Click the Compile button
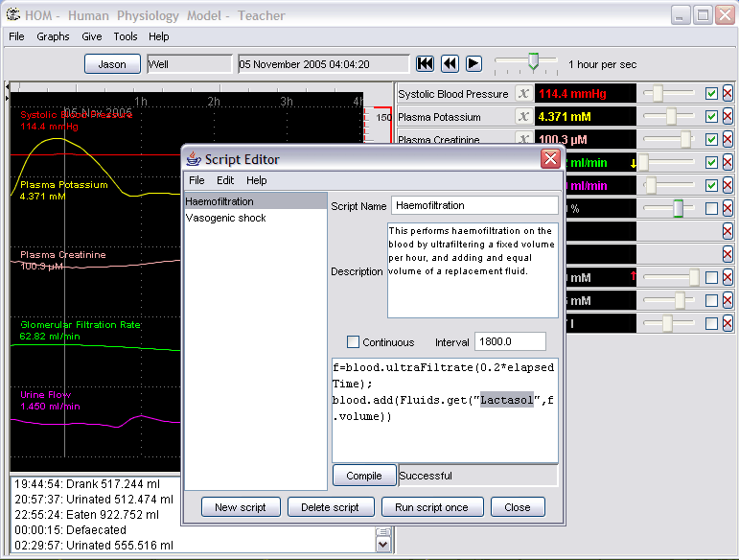The height and width of the screenshot is (560, 739). [x=363, y=476]
